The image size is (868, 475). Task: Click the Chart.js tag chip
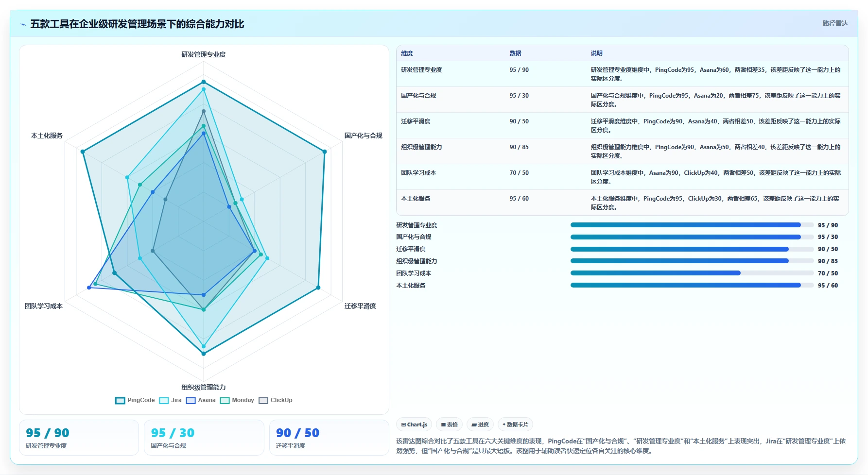414,424
